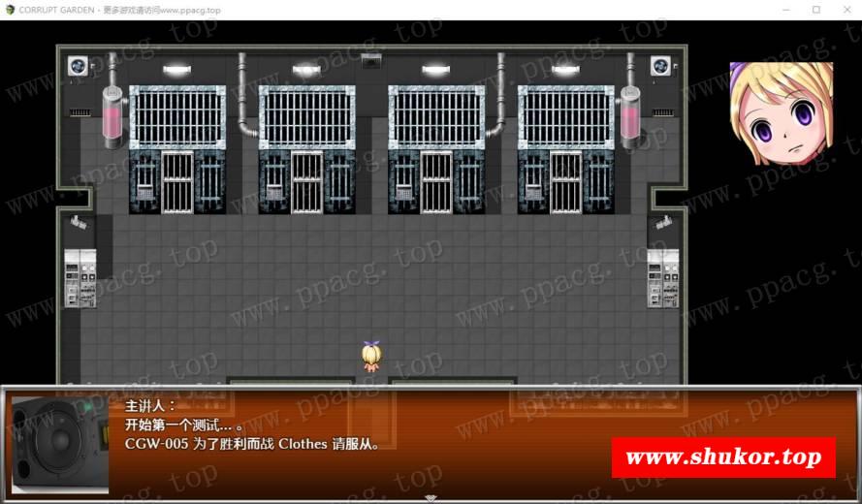Click the ceiling monitor at top center
Image resolution: width=862 pixels, height=504 pixels.
371,60
